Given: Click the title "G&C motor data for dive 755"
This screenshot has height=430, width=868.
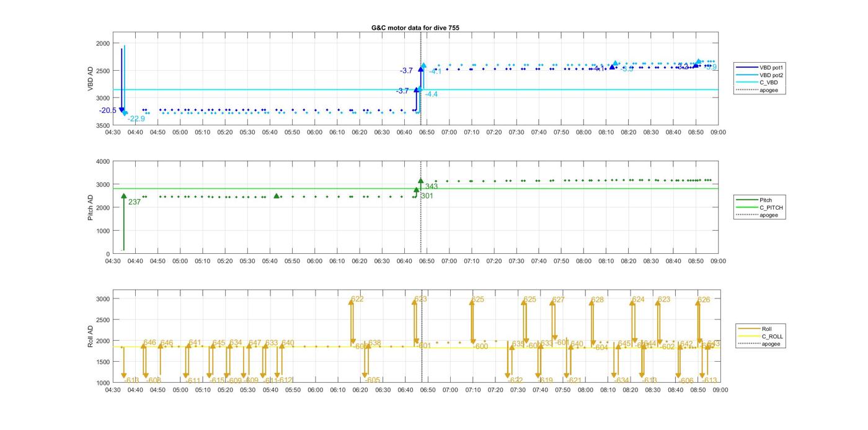Looking at the screenshot, I should pos(415,28).
